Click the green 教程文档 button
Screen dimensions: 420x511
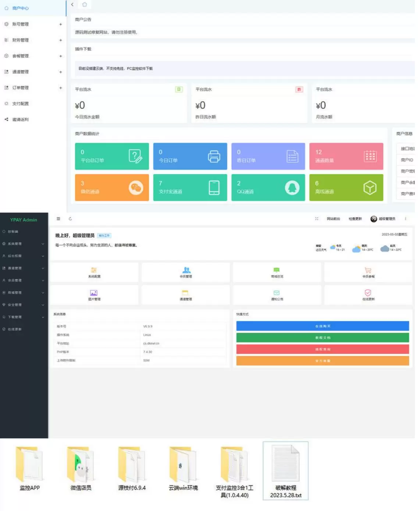(x=323, y=338)
